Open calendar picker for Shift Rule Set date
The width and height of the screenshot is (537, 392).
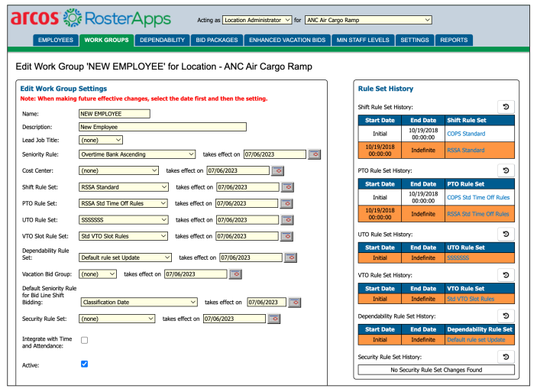click(287, 187)
